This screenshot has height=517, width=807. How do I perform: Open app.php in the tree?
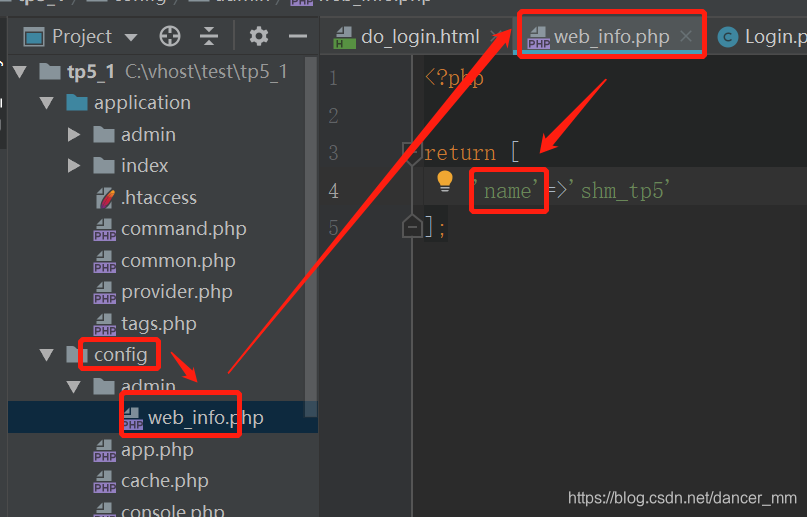[x=157, y=450]
